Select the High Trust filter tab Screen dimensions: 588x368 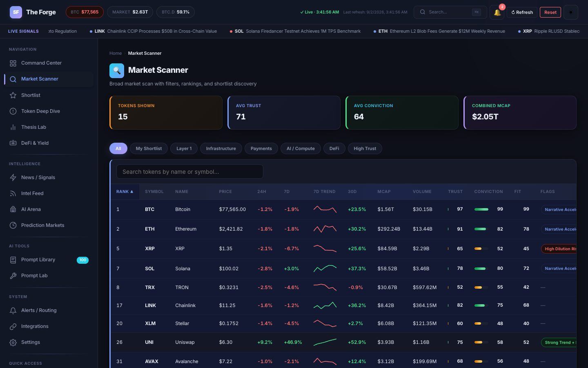tap(365, 148)
